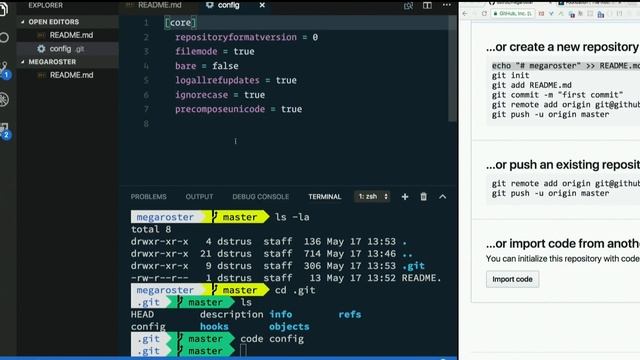Image resolution: width=640 pixels, height=360 pixels.
Task: Click 'refs' in terminal listing
Action: click(x=350, y=314)
